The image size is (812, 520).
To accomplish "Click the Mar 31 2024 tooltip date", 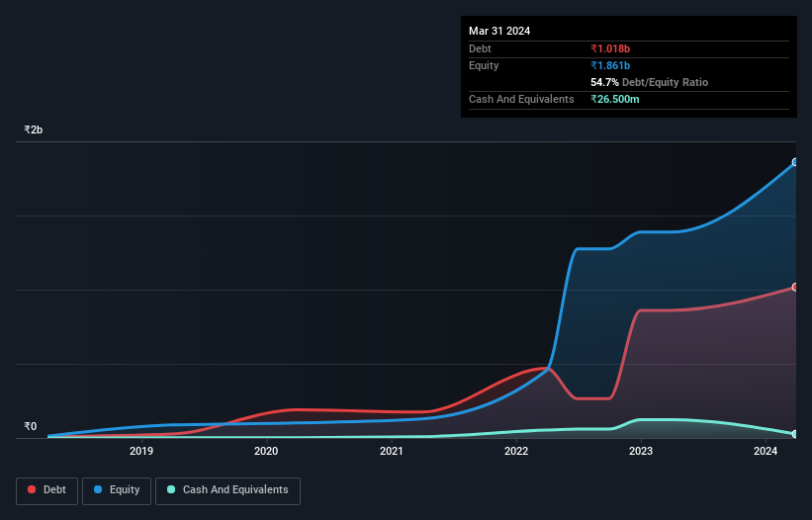I will point(499,31).
